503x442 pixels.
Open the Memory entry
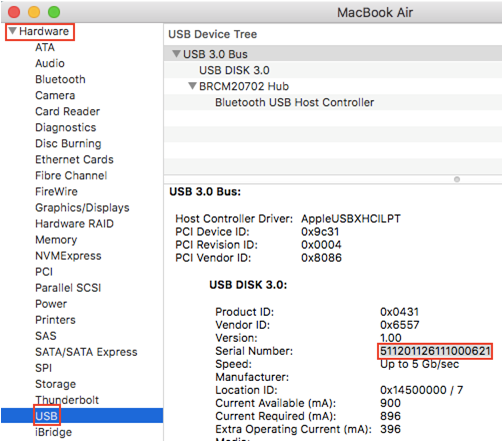coord(56,240)
